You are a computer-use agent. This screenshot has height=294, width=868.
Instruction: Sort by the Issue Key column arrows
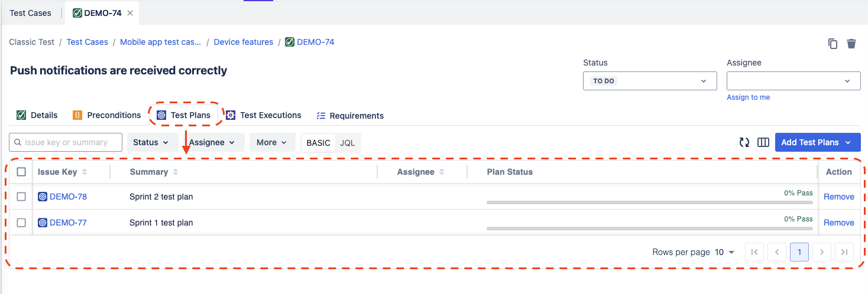tap(85, 172)
